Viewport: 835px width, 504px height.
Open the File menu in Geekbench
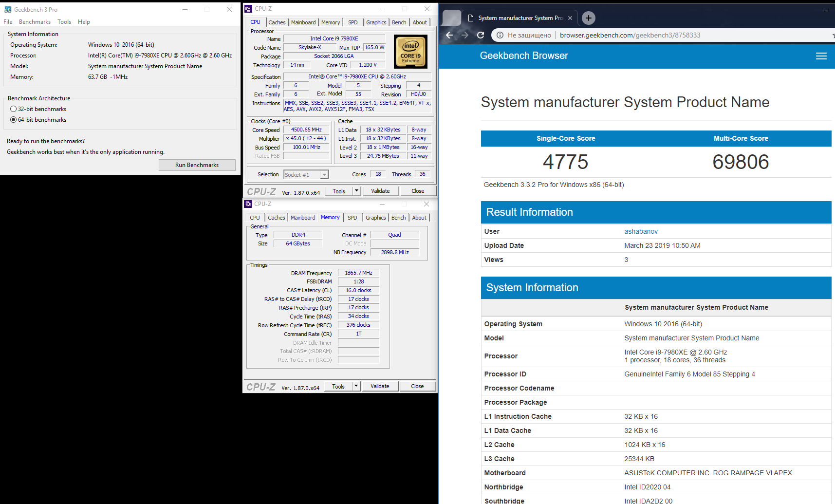pyautogui.click(x=8, y=22)
